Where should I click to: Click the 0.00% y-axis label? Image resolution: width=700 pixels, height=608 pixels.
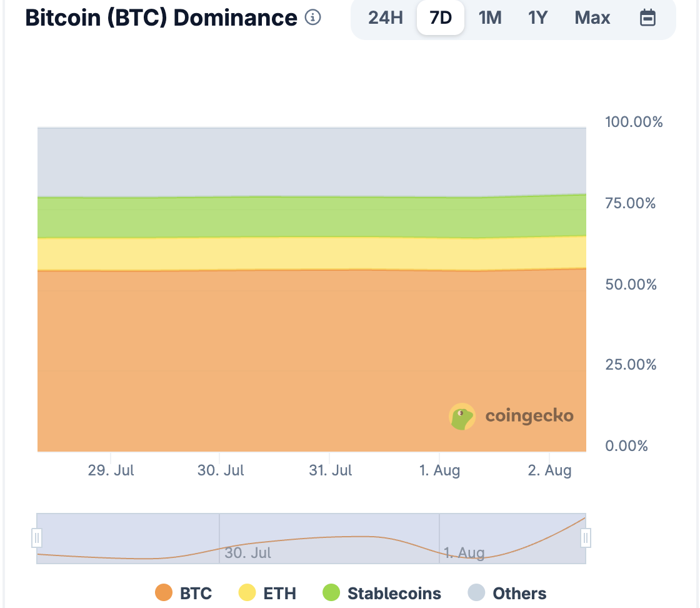pyautogui.click(x=626, y=446)
